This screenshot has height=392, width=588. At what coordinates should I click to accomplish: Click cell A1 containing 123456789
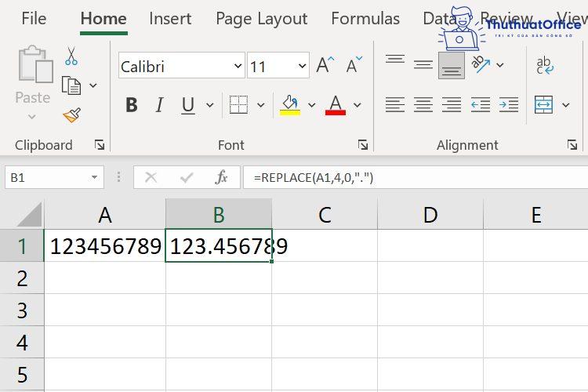105,245
